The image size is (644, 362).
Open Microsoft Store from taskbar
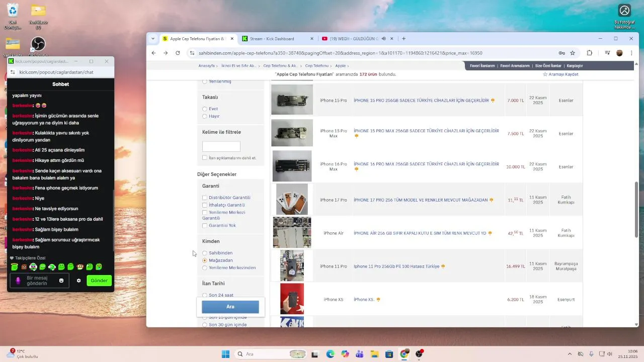tap(389, 354)
